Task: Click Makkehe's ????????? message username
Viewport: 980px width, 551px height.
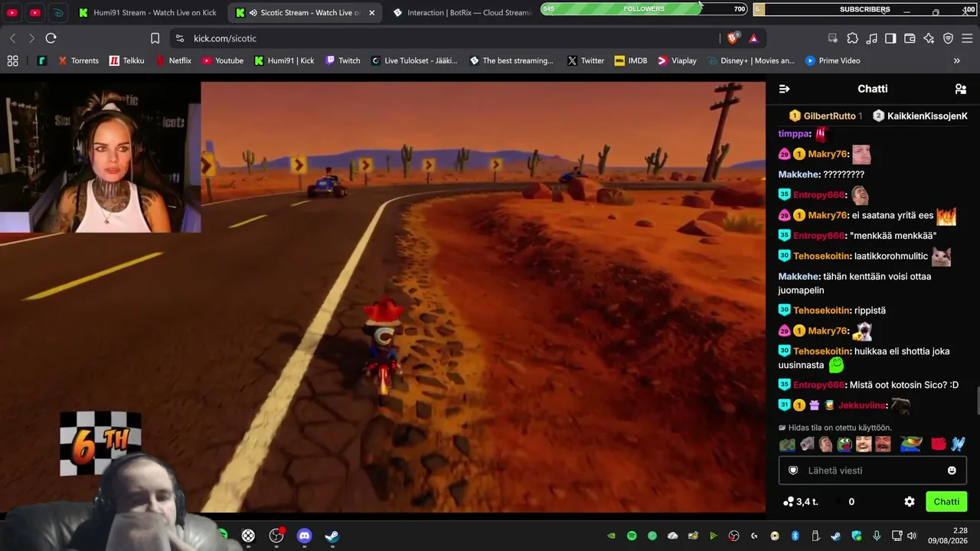Action: tap(799, 174)
